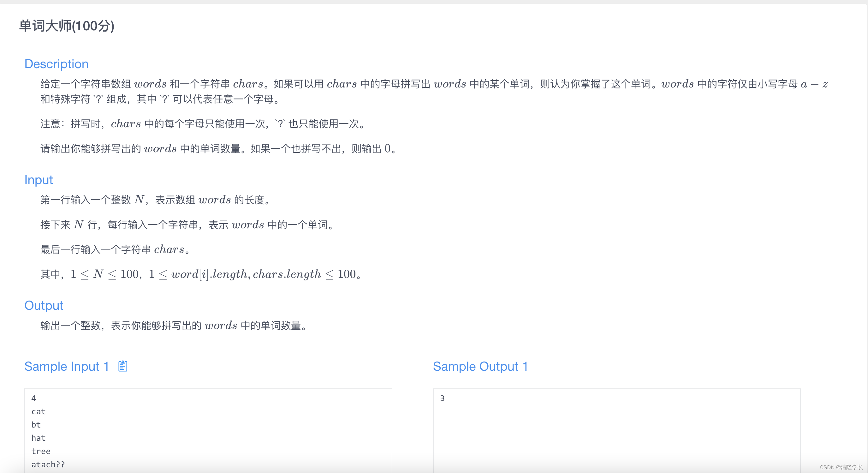Screen dimensions: 868x473
Task: Click the first description line 给定一个字符串数组
Action: coord(434,84)
